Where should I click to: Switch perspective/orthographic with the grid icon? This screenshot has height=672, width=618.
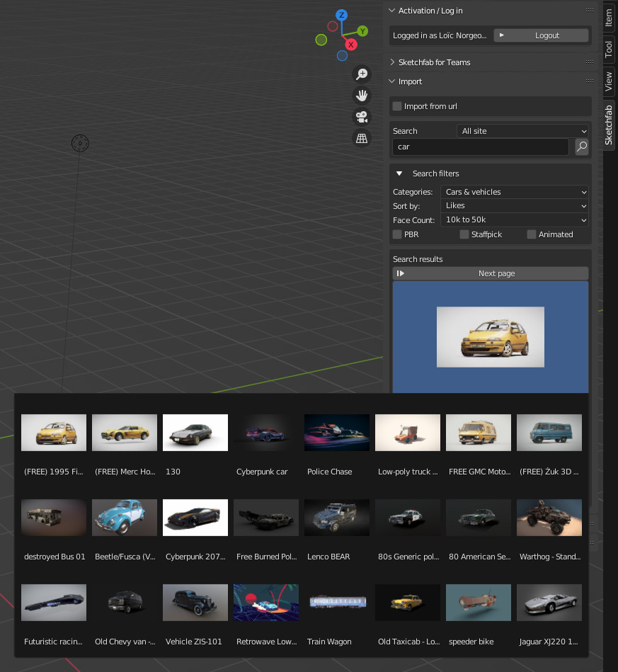pyautogui.click(x=362, y=138)
